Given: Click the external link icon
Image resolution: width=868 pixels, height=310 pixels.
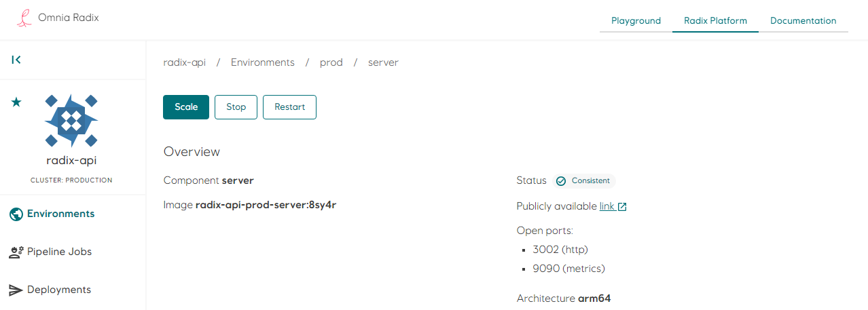Looking at the screenshot, I should click(x=622, y=207).
